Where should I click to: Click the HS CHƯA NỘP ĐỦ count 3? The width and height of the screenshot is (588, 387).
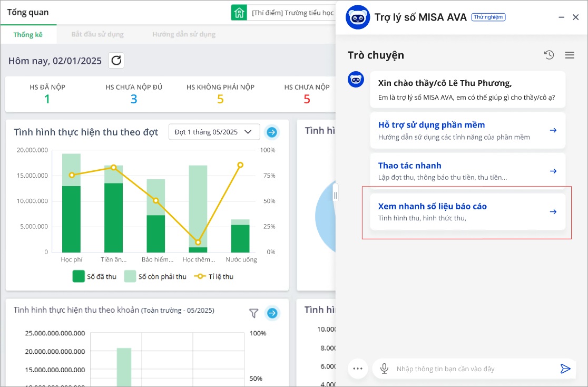[x=134, y=99]
